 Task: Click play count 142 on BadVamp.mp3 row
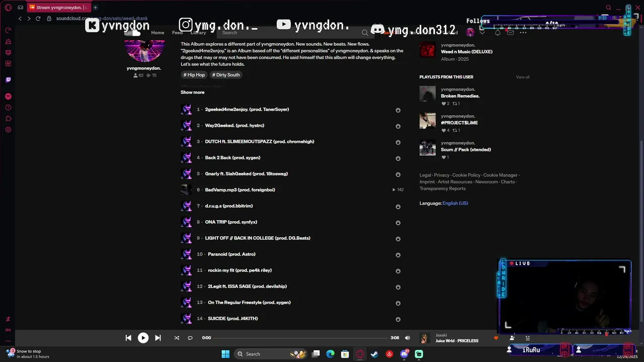coord(398,190)
